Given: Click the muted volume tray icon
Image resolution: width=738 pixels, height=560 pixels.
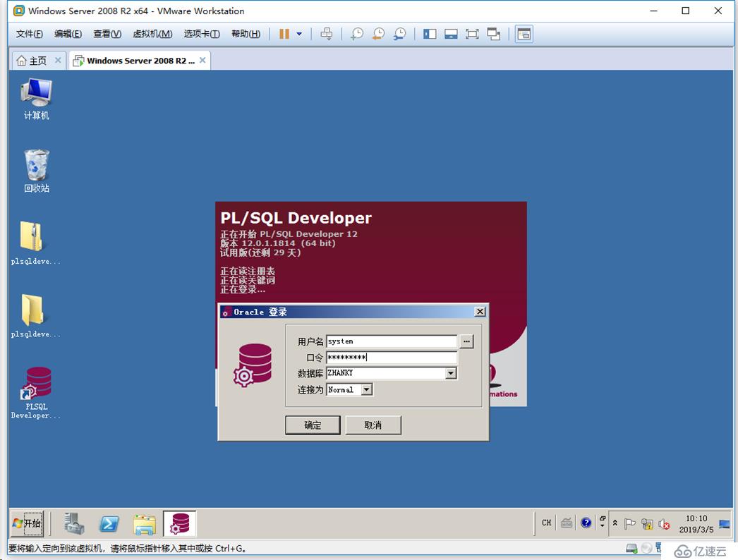Looking at the screenshot, I should tap(664, 524).
